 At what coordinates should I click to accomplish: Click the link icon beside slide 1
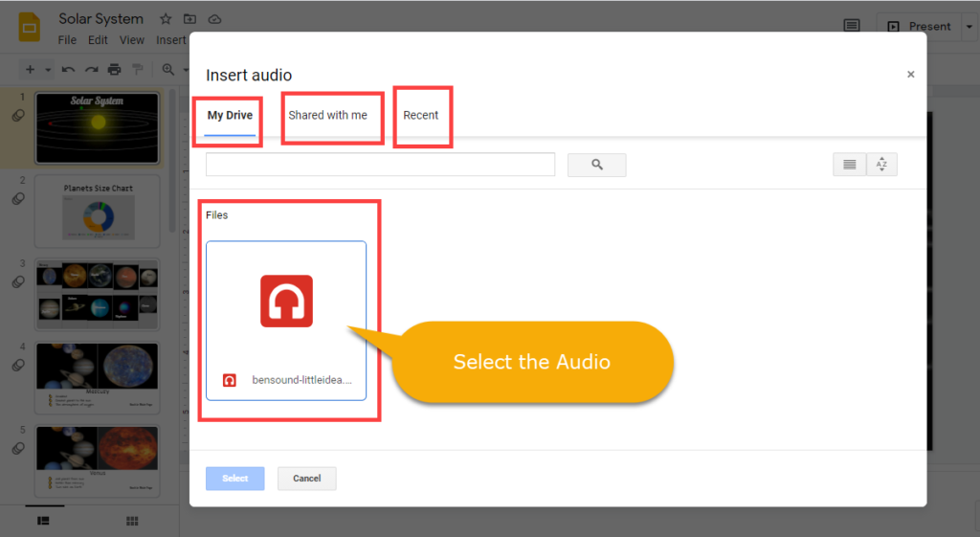[x=18, y=116]
